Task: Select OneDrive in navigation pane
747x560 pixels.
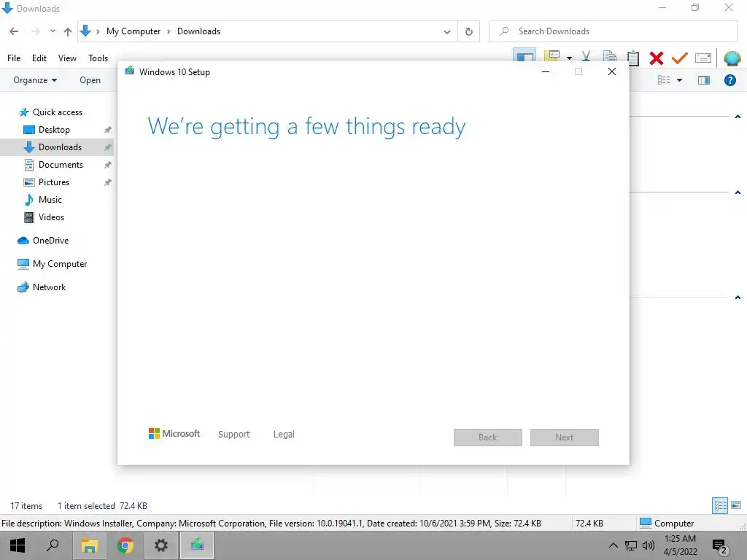Action: point(50,241)
